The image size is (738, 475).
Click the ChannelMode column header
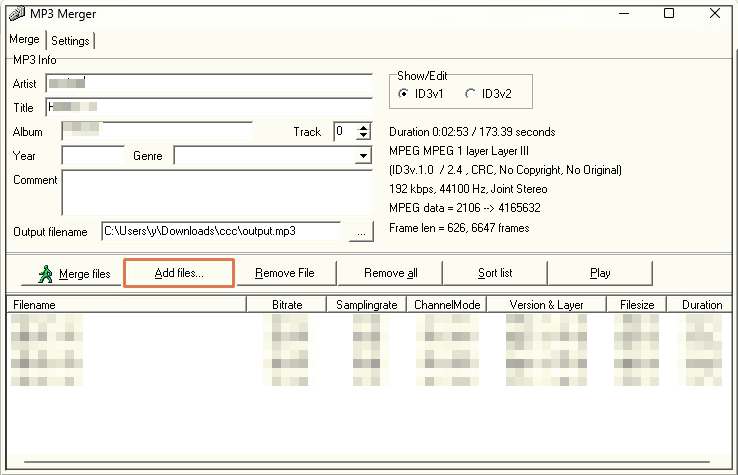pos(447,305)
